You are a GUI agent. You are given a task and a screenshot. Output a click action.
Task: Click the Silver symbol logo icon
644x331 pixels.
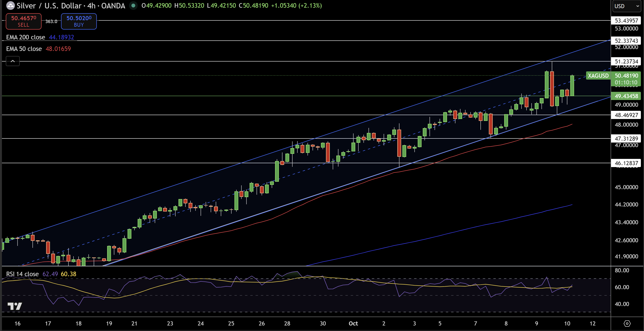pyautogui.click(x=10, y=6)
